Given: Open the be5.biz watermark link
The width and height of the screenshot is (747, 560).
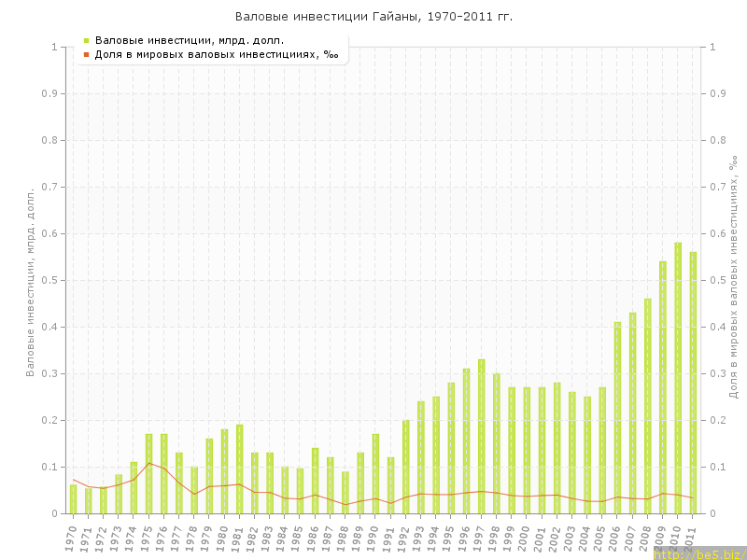Looking at the screenshot, I should (x=698, y=553).
